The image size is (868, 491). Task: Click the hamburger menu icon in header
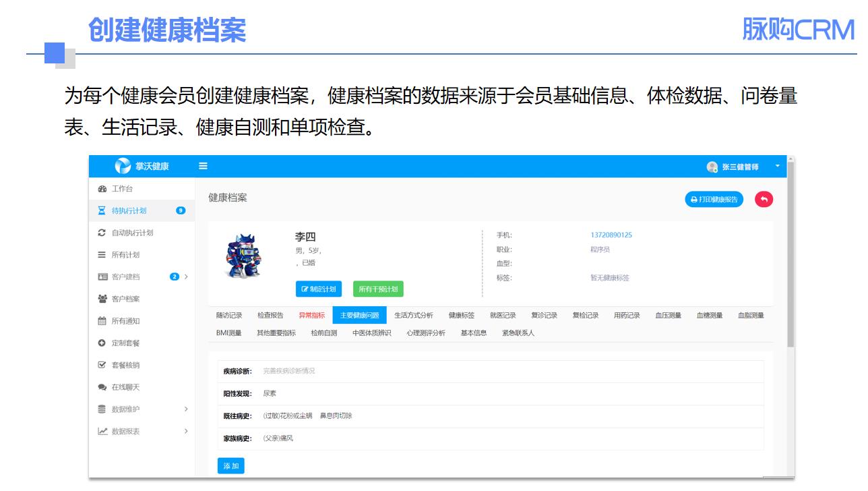(x=203, y=167)
